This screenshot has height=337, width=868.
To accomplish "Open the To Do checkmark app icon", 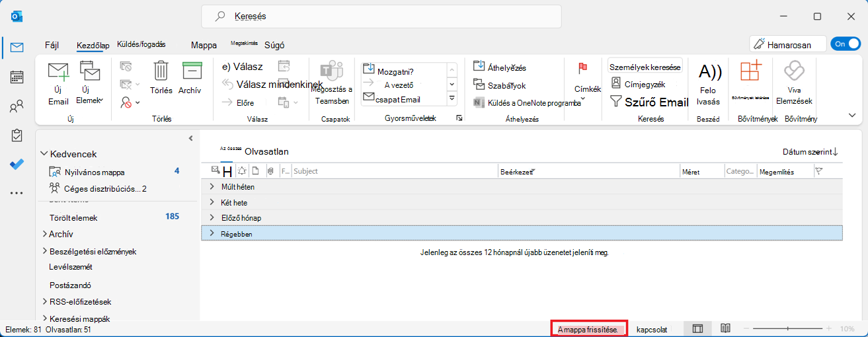I will [17, 165].
